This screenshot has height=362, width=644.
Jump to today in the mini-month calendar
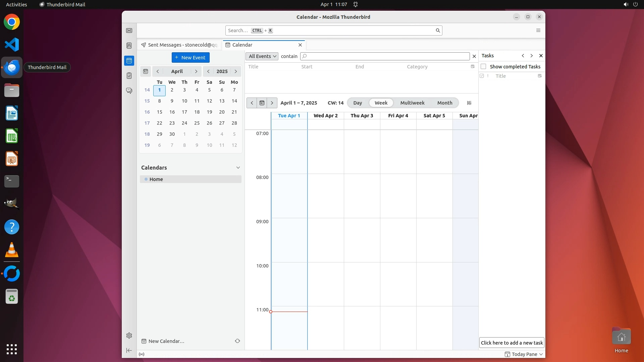[x=146, y=71]
